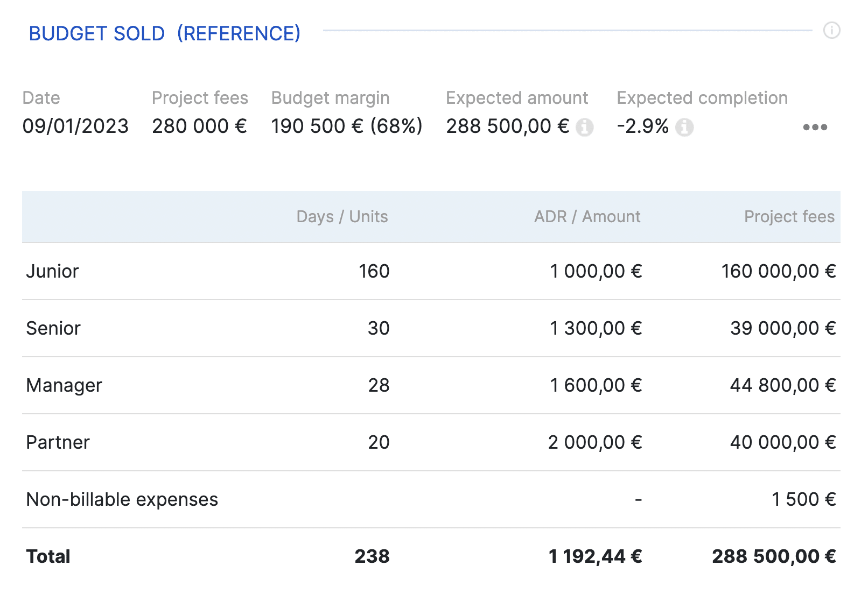868x594 pixels.
Task: Click Manager's 44 800,00 € project fees
Action: [x=782, y=385]
